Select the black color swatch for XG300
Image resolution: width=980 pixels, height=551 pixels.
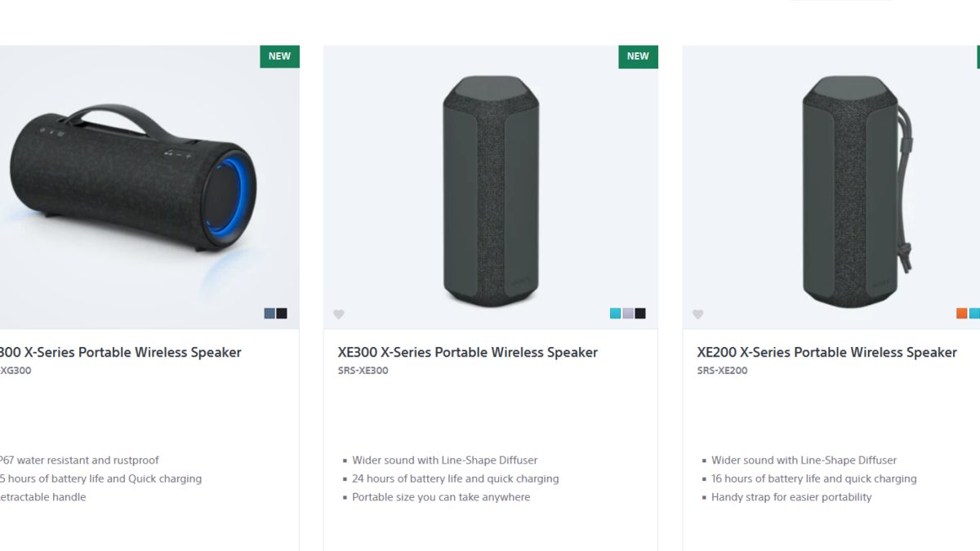(282, 313)
